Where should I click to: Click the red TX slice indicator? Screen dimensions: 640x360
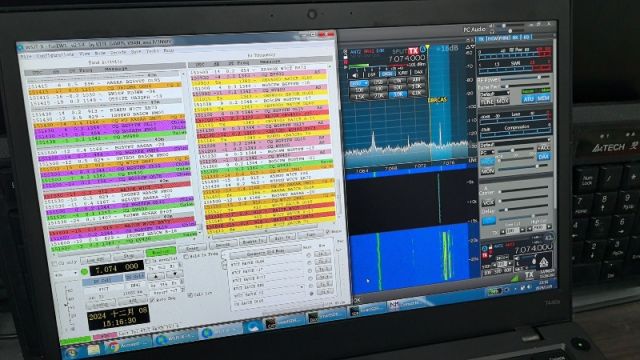[413, 51]
